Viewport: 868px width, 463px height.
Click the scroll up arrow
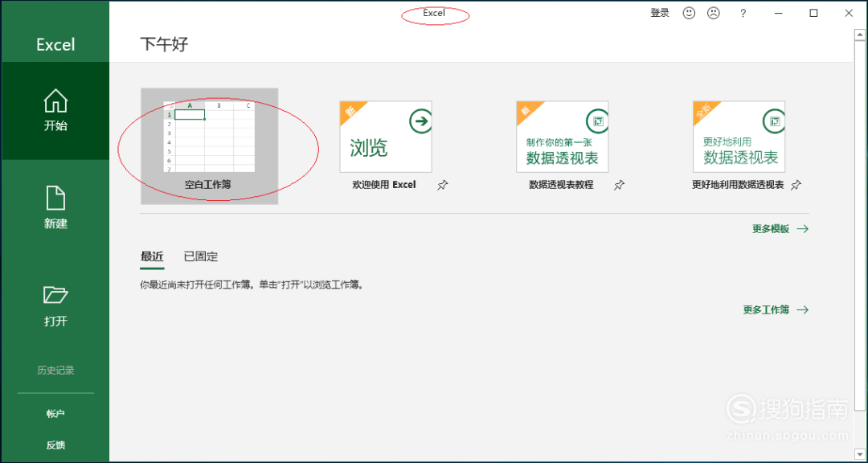click(x=859, y=35)
